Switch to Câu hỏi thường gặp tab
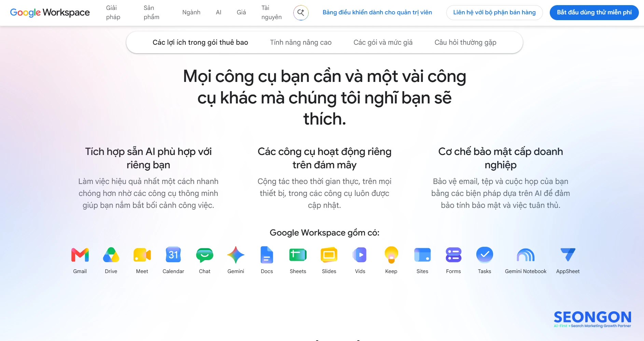This screenshot has height=341, width=644. [x=465, y=42]
